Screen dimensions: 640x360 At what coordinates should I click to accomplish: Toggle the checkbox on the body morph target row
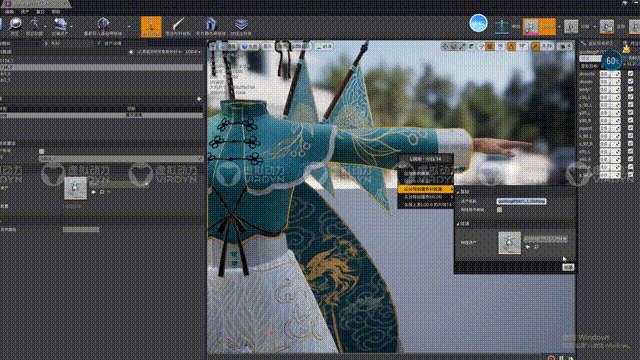click(630, 89)
